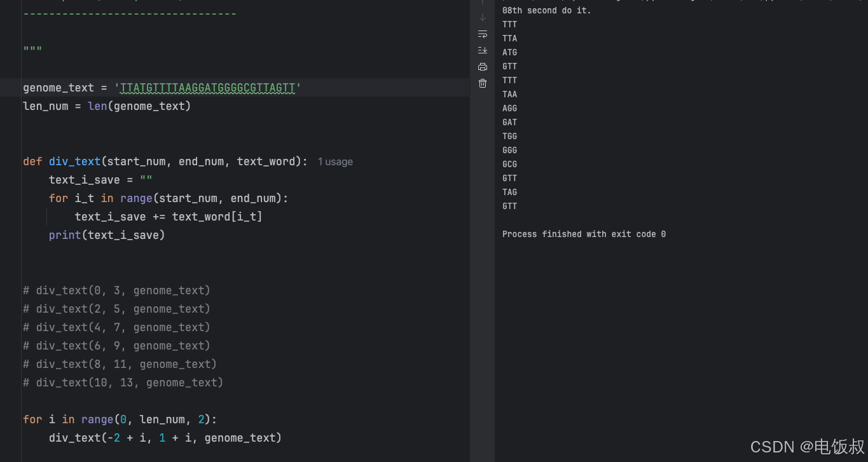The image size is (868, 462).
Task: Click the 'def div_text' function definition
Action: click(x=165, y=161)
